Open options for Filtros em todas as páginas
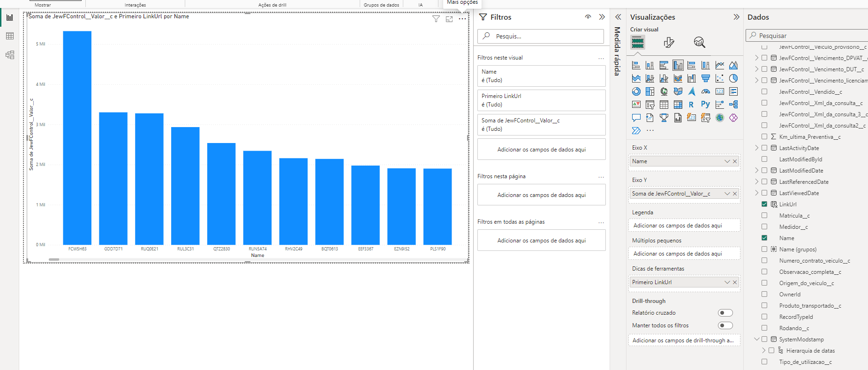868x370 pixels. coord(601,222)
